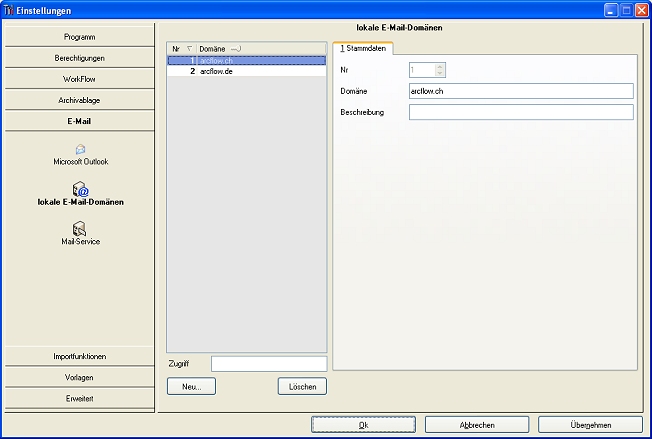Apply changes with Übernehmen button
Viewport: 652px width, 439px height.
[590, 425]
